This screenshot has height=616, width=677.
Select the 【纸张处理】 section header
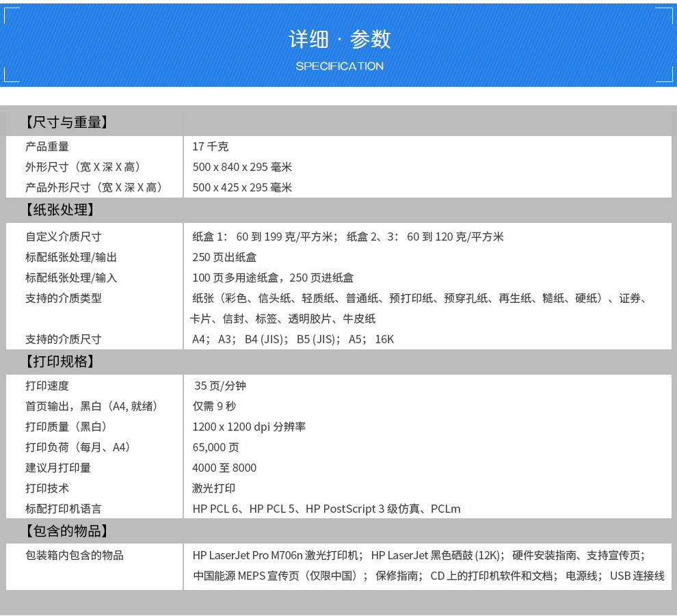coord(60,210)
